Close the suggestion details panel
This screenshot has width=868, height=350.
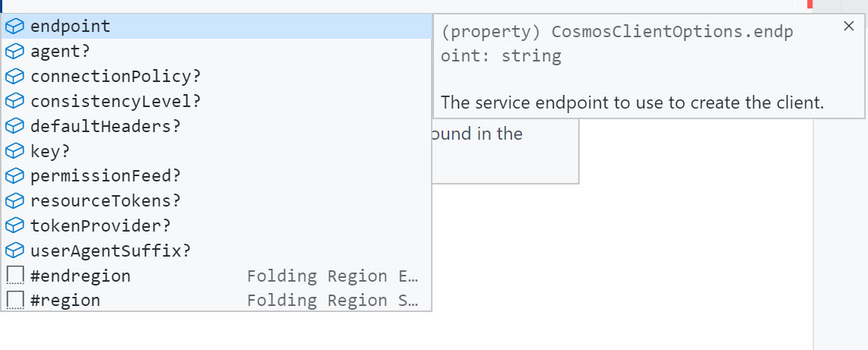pos(848,27)
